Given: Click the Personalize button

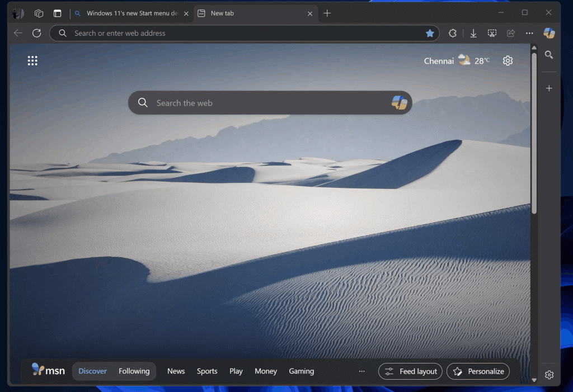Looking at the screenshot, I should (x=478, y=371).
